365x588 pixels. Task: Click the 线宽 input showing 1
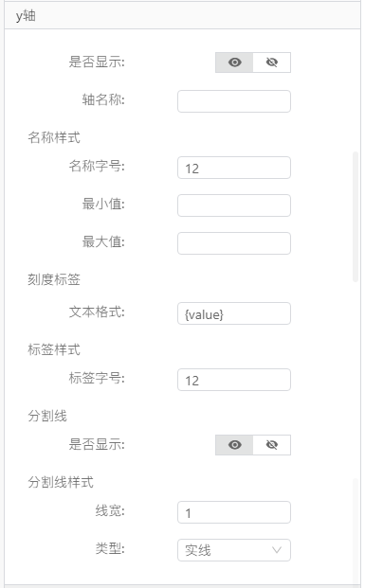click(x=234, y=512)
